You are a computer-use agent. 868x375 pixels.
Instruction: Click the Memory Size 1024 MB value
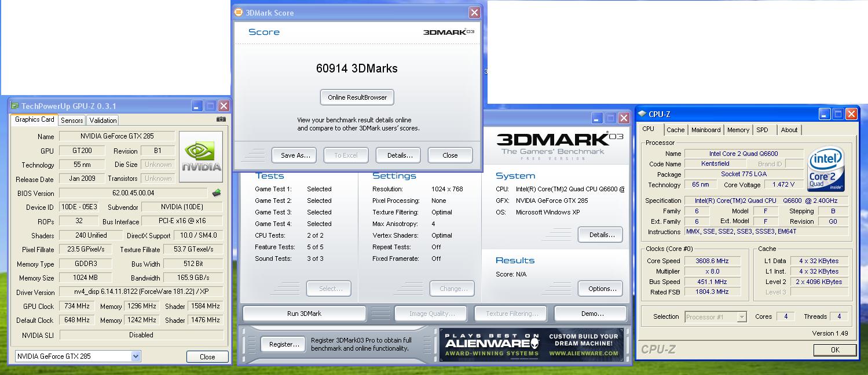(85, 278)
